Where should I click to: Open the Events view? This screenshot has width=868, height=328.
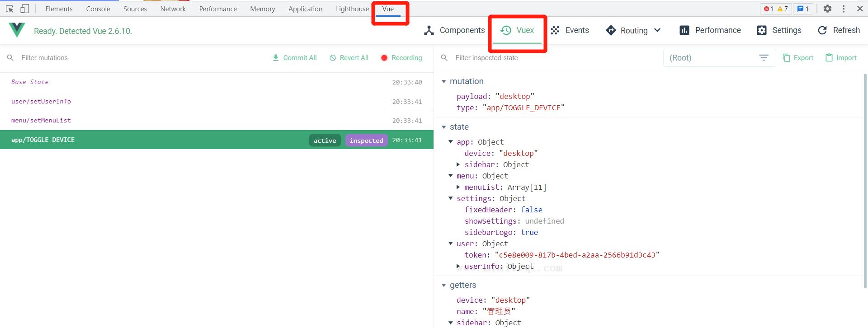coord(570,30)
